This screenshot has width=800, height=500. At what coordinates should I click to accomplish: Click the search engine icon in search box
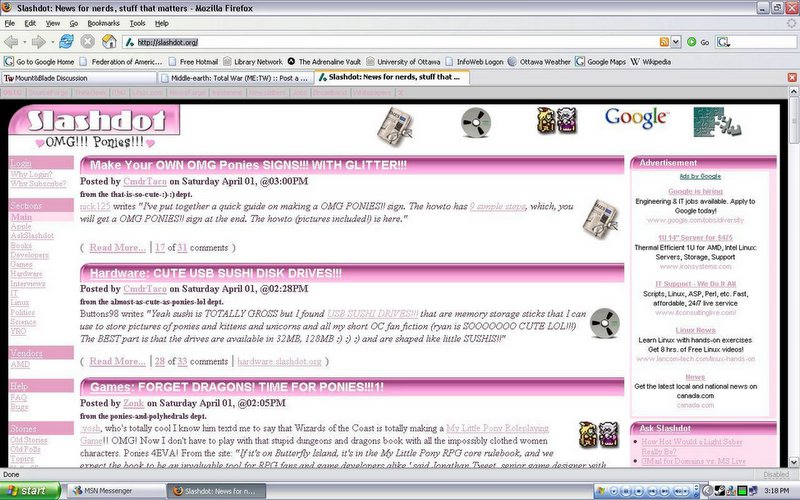pyautogui.click(x=723, y=42)
